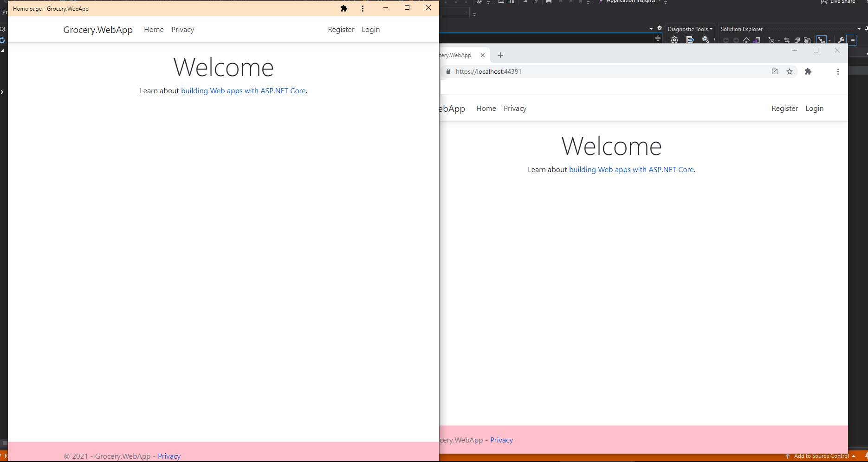
Task: Click the back navigation arrow in Solution Explorer
Action: click(726, 39)
